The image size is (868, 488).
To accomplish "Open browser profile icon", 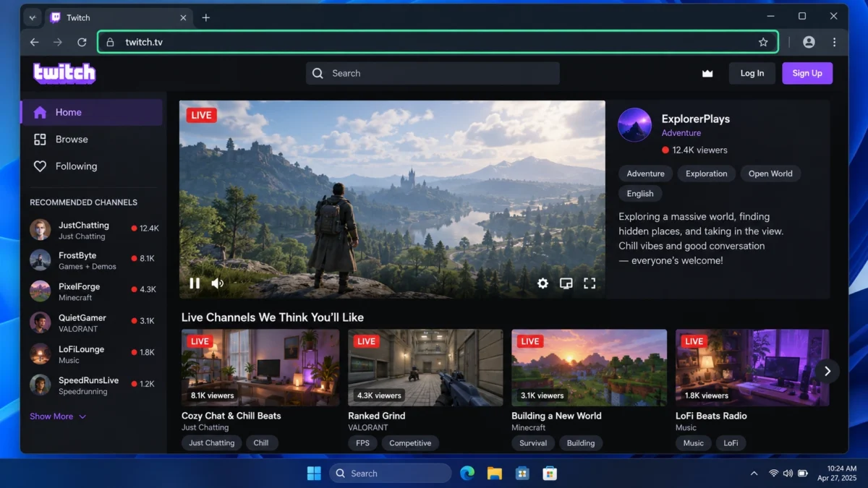I will click(809, 42).
